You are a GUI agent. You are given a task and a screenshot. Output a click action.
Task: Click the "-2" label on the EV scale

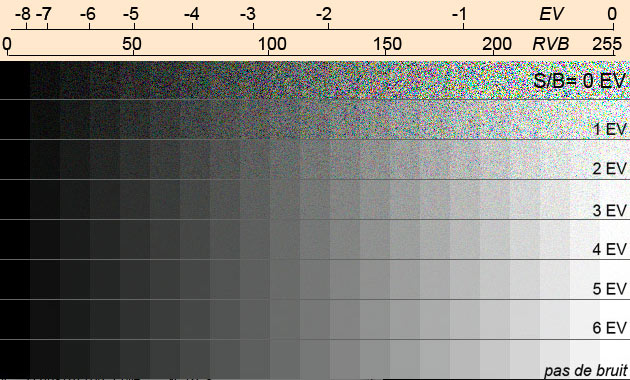[x=324, y=14]
